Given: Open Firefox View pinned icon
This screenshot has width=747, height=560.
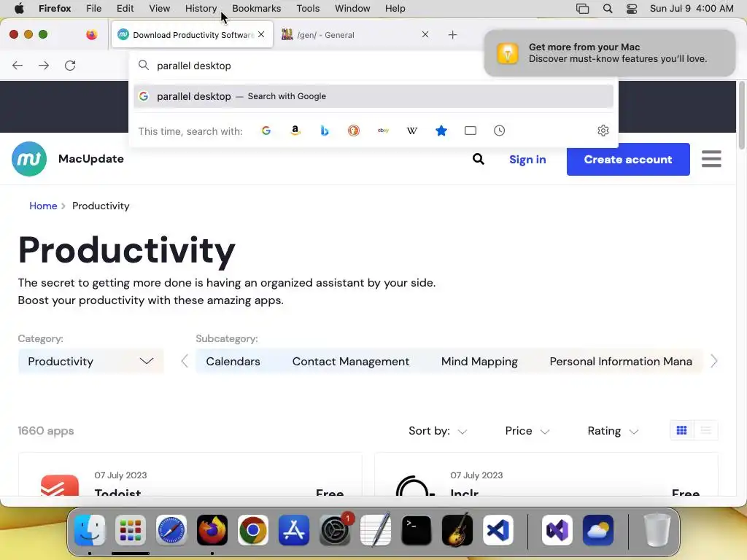Looking at the screenshot, I should click(91, 35).
